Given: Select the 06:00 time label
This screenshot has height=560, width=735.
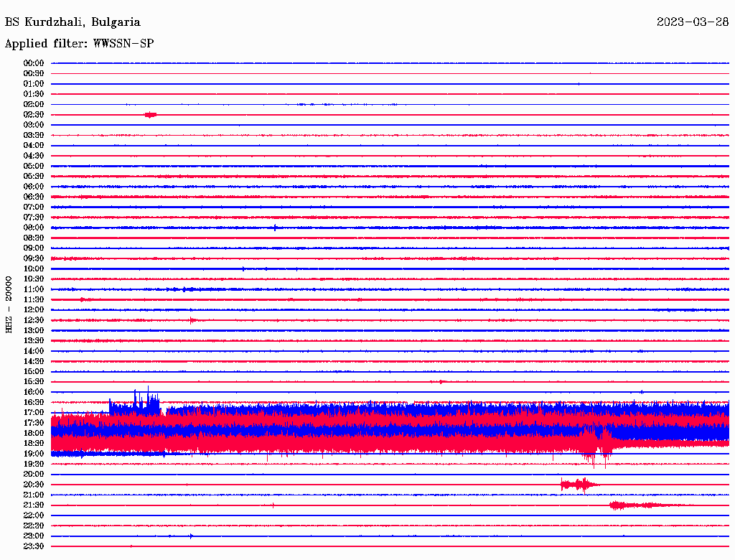Looking at the screenshot, I should pyautogui.click(x=34, y=186).
